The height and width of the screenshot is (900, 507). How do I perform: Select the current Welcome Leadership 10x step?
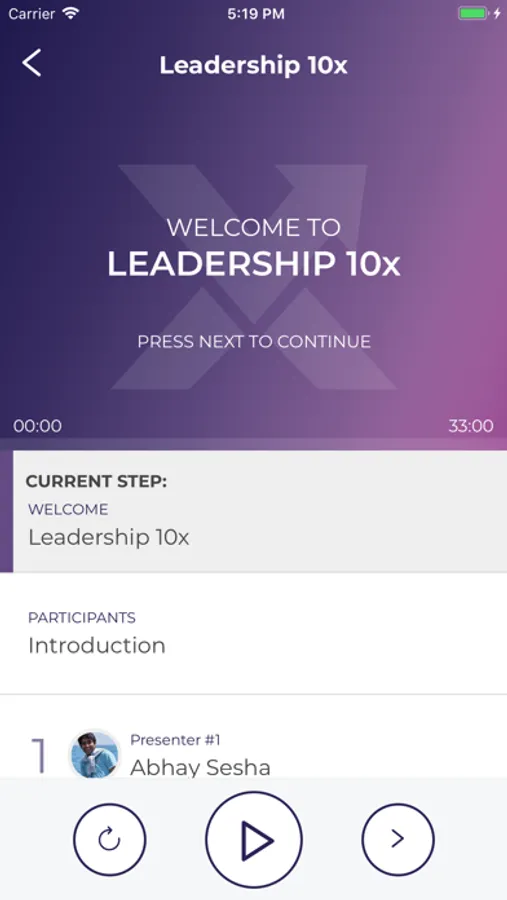click(x=260, y=511)
